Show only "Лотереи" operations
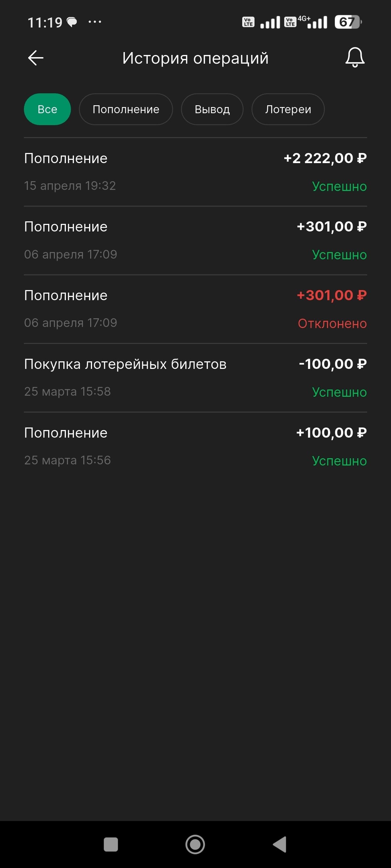391x868 pixels. [x=288, y=109]
